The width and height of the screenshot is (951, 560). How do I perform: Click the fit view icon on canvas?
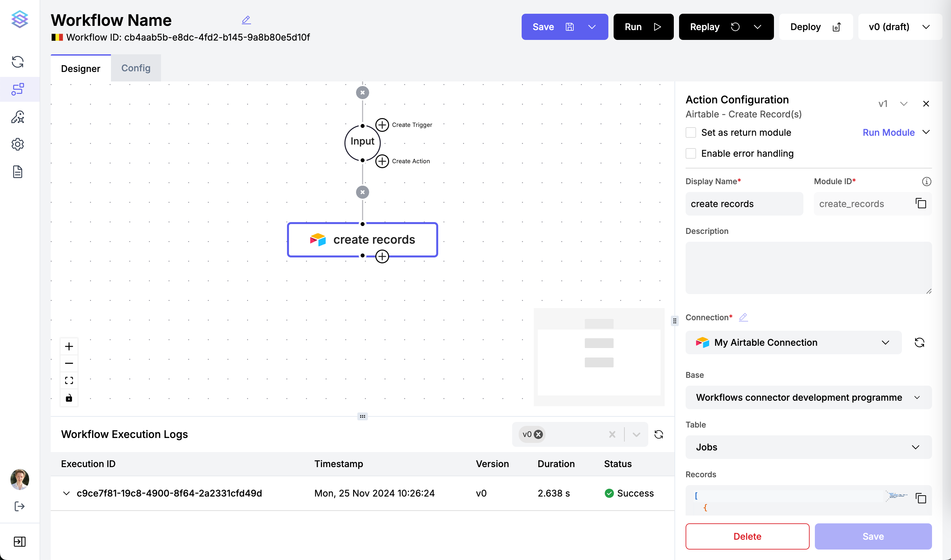coord(69,380)
